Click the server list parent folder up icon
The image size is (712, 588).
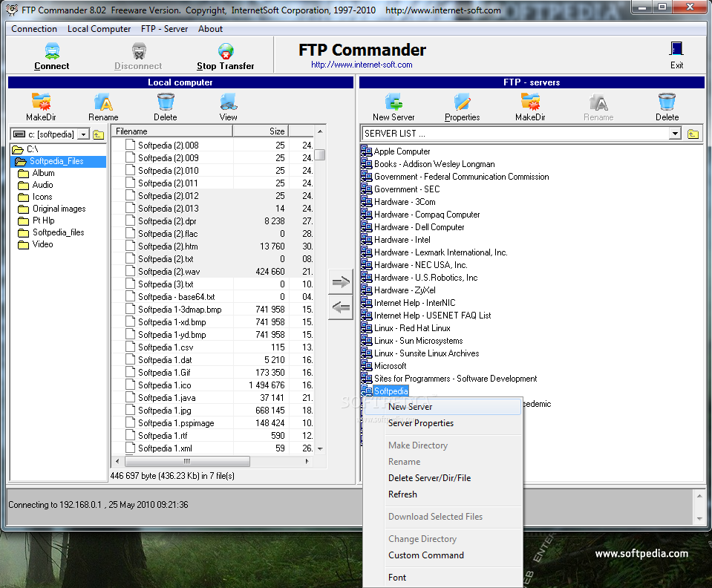click(693, 134)
